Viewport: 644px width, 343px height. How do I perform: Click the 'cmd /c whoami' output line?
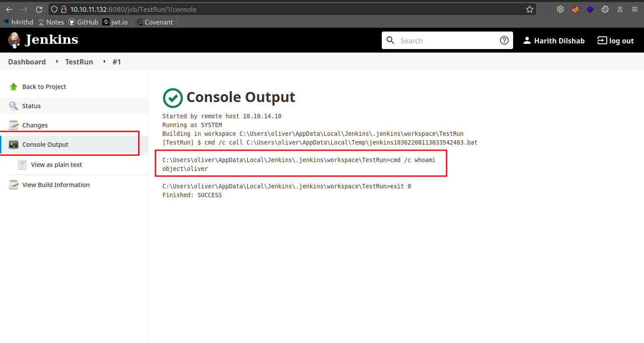point(299,160)
